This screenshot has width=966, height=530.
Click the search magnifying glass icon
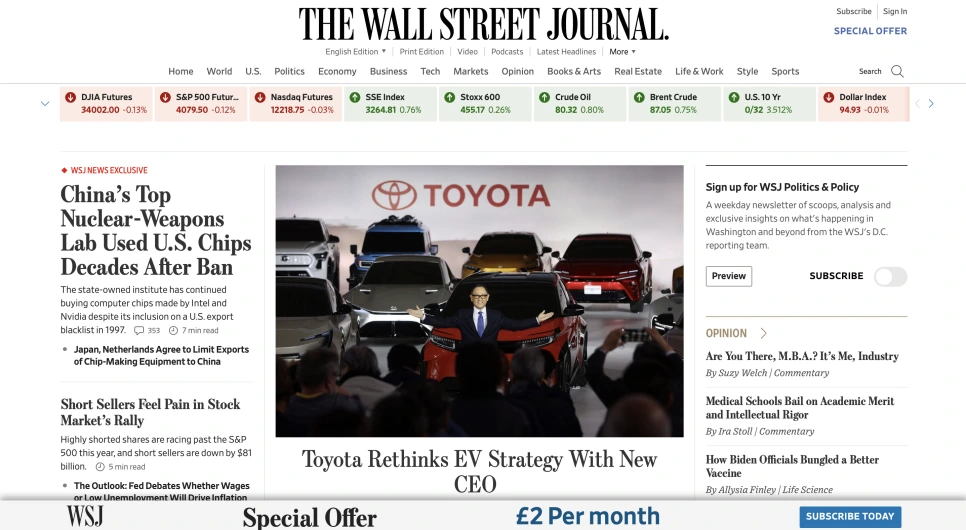[x=898, y=71]
